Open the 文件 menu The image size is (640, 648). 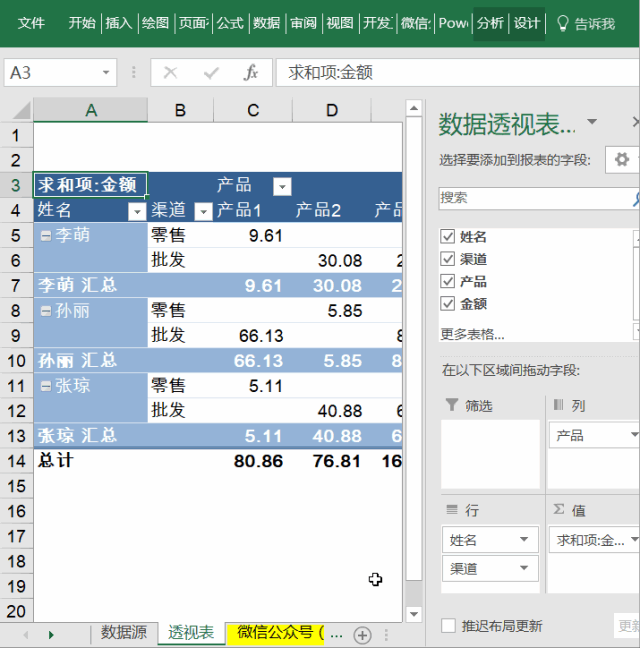pyautogui.click(x=31, y=23)
